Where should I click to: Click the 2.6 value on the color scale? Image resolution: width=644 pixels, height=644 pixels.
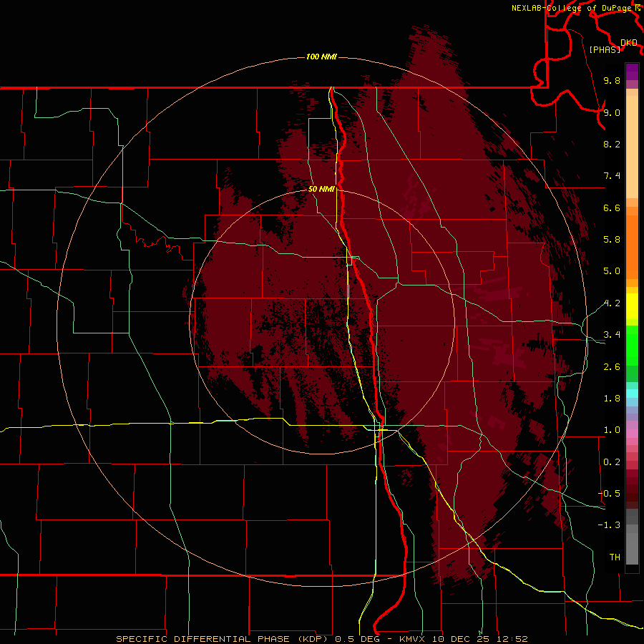coord(612,367)
